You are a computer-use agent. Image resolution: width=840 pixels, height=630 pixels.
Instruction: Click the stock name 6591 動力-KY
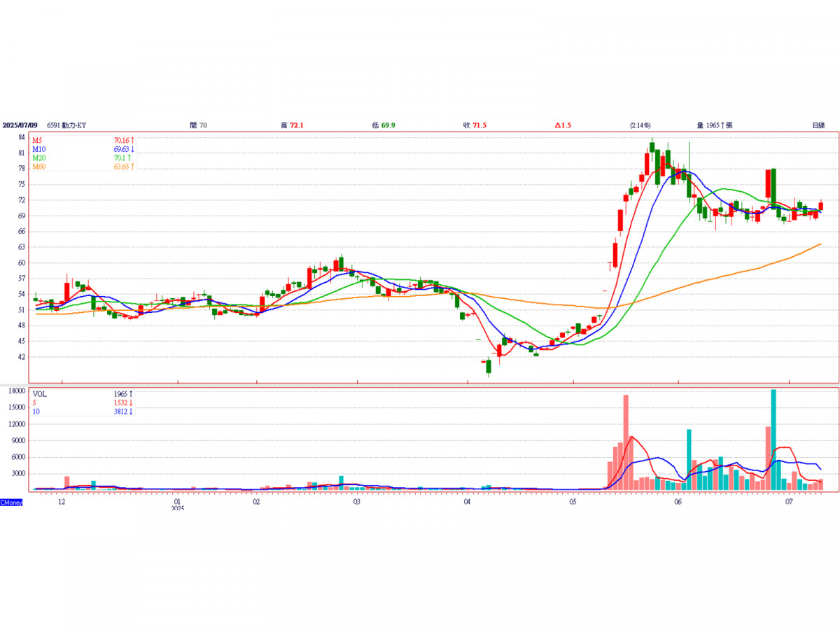click(66, 125)
